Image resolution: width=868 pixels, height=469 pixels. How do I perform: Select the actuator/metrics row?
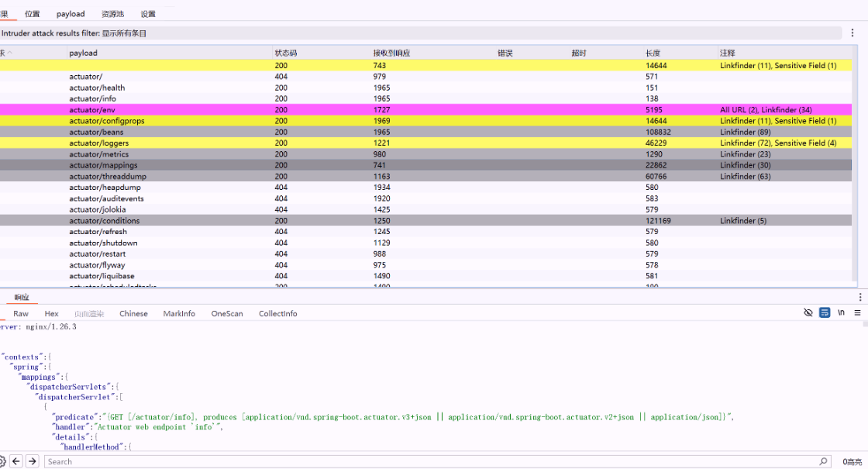tap(425, 154)
